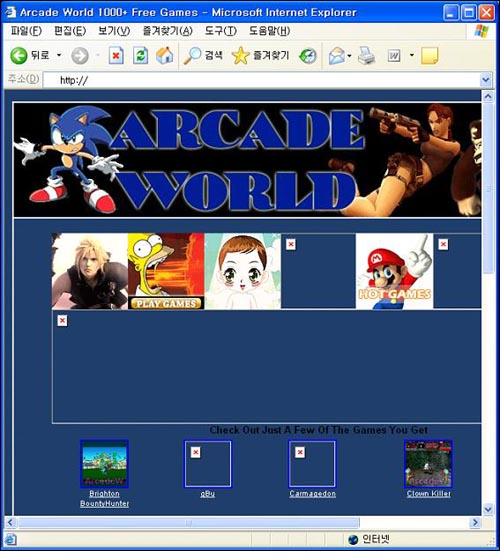Click the Edit with Word icon
Screen dimensions: 500x551
tap(394, 56)
